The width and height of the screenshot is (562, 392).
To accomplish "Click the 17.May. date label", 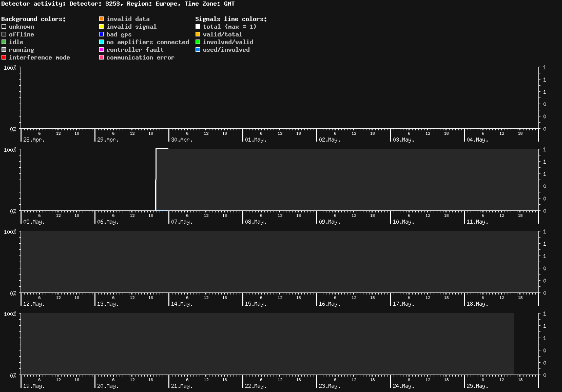I will tap(403, 304).
